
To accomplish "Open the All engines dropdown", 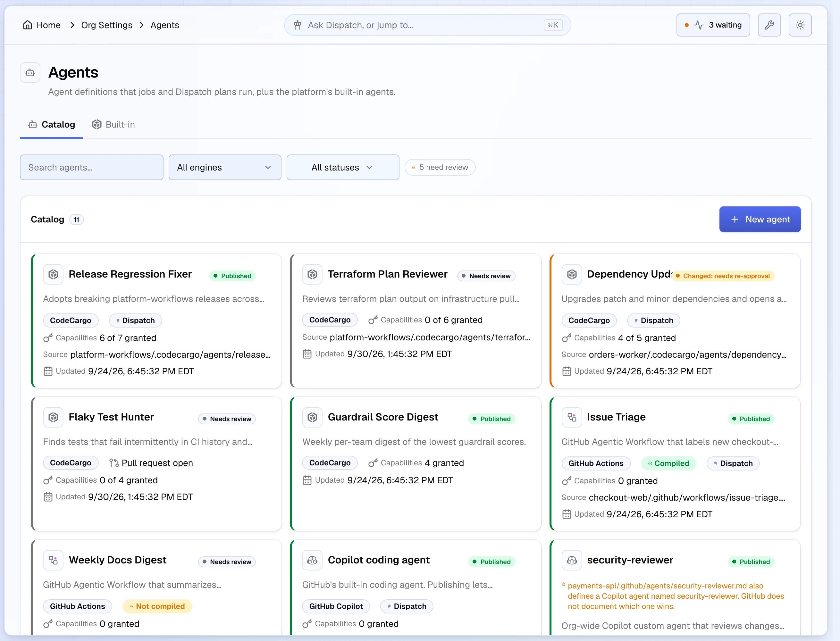I will click(225, 168).
